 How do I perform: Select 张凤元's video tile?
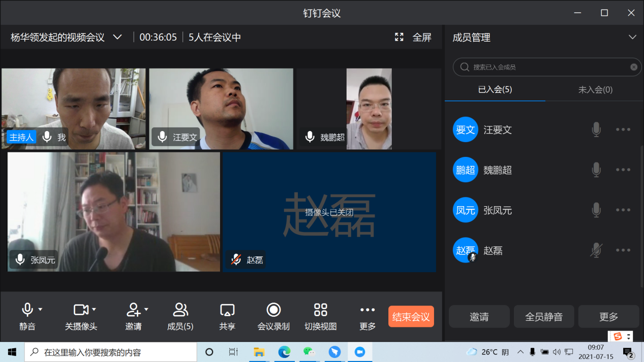pyautogui.click(x=114, y=212)
